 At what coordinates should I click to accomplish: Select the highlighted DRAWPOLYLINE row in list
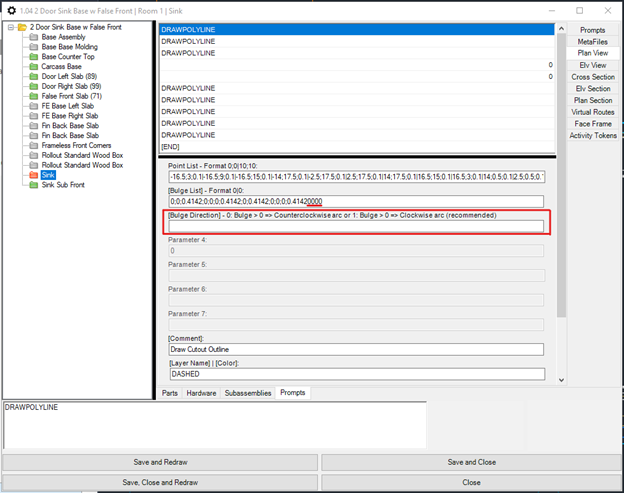click(x=355, y=30)
